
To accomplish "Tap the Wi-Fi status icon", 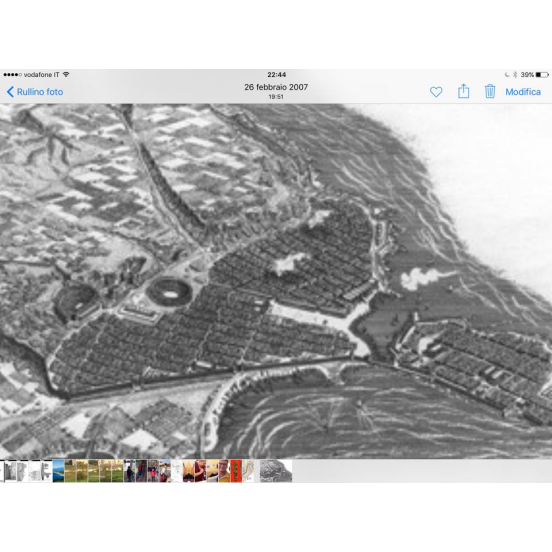I will pos(66,74).
